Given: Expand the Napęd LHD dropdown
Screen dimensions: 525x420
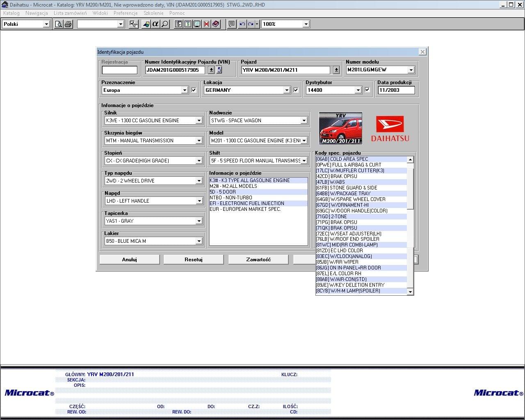Looking at the screenshot, I should click(x=199, y=201).
